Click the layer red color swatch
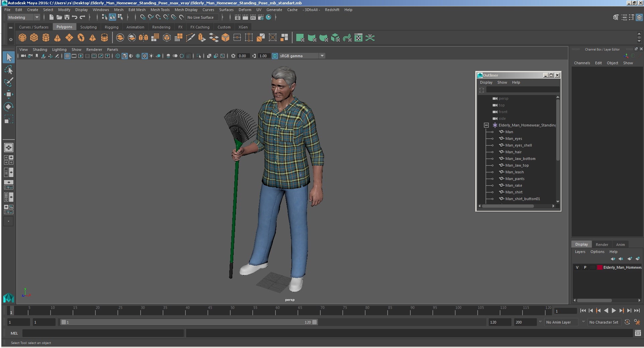644x348 pixels. (600, 267)
